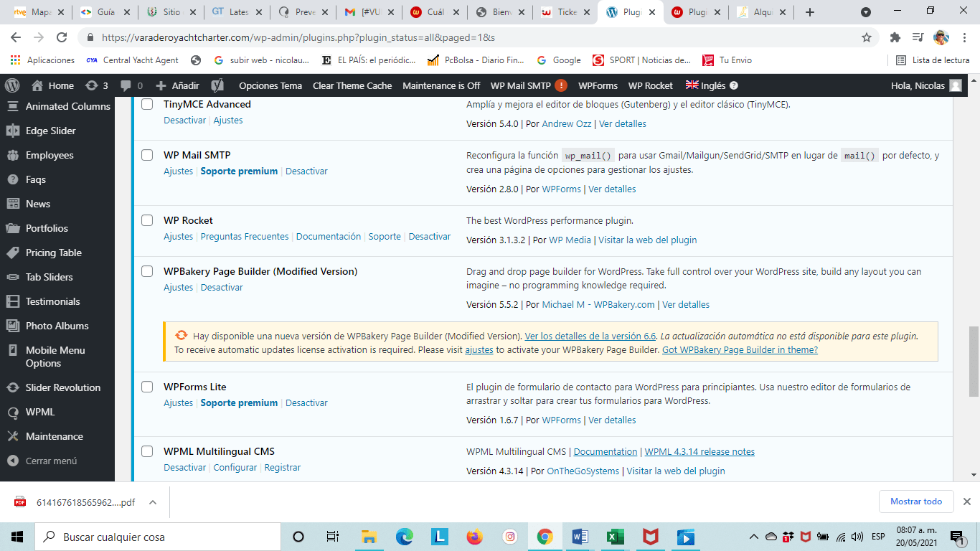Open Chrome tab search dropdown arrow
The width and height of the screenshot is (980, 551).
[866, 12]
